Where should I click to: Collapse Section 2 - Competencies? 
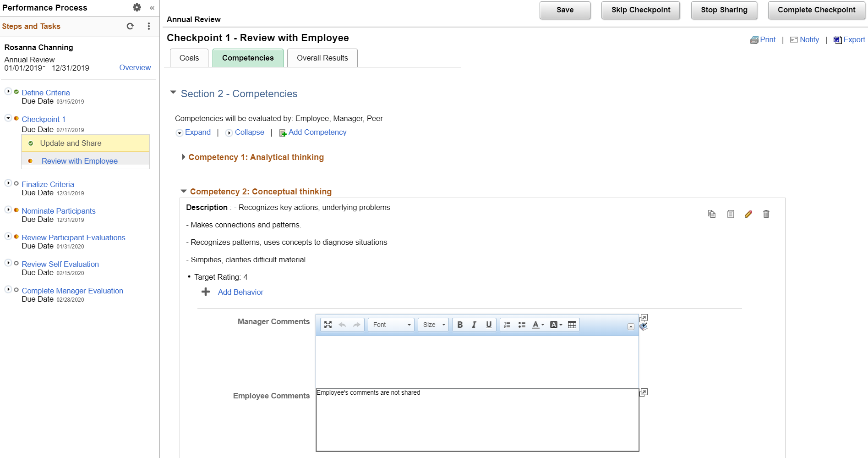pyautogui.click(x=173, y=93)
